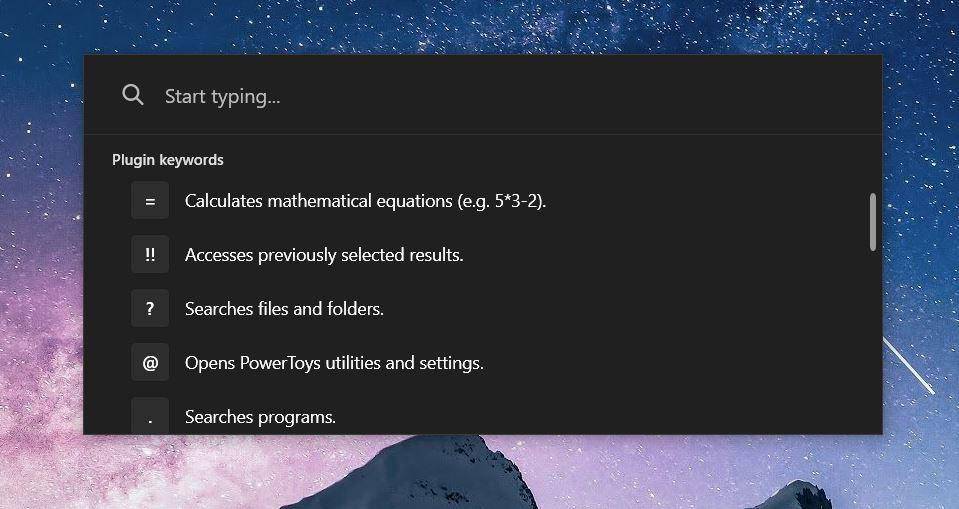Click the magnifying glass search icon

pos(133,95)
